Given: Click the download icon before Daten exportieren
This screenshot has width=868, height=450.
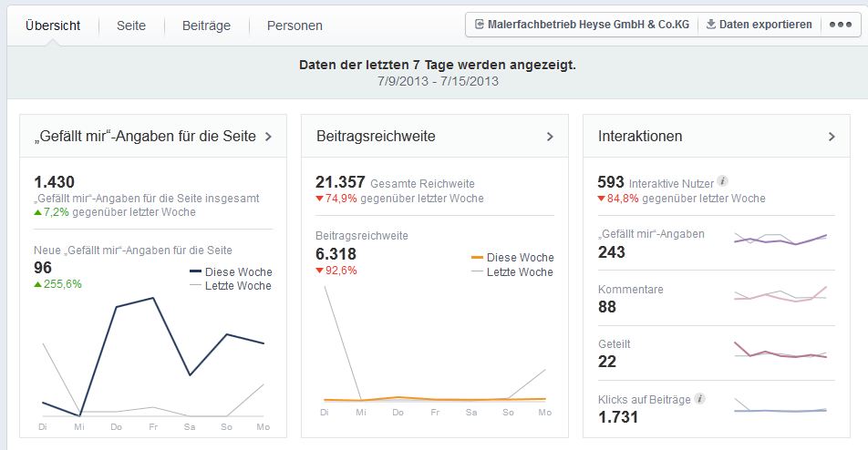Looking at the screenshot, I should [x=711, y=25].
